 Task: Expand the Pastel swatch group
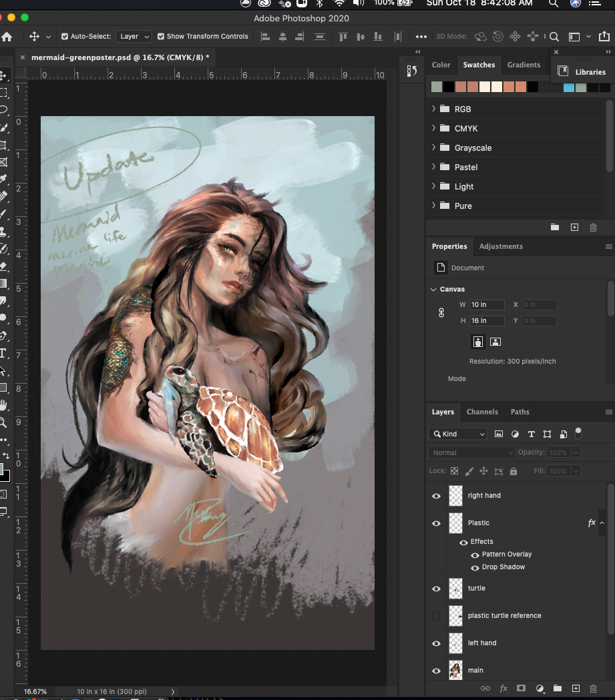(x=433, y=167)
